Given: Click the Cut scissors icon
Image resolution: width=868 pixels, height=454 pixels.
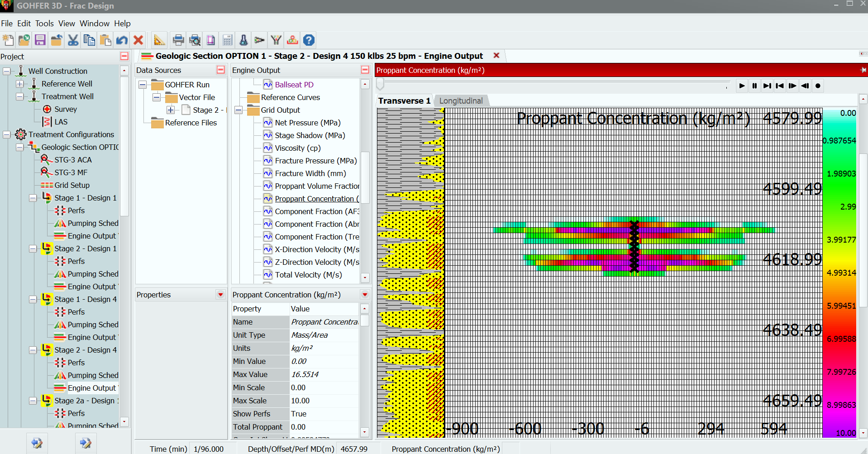Looking at the screenshot, I should click(x=73, y=40).
